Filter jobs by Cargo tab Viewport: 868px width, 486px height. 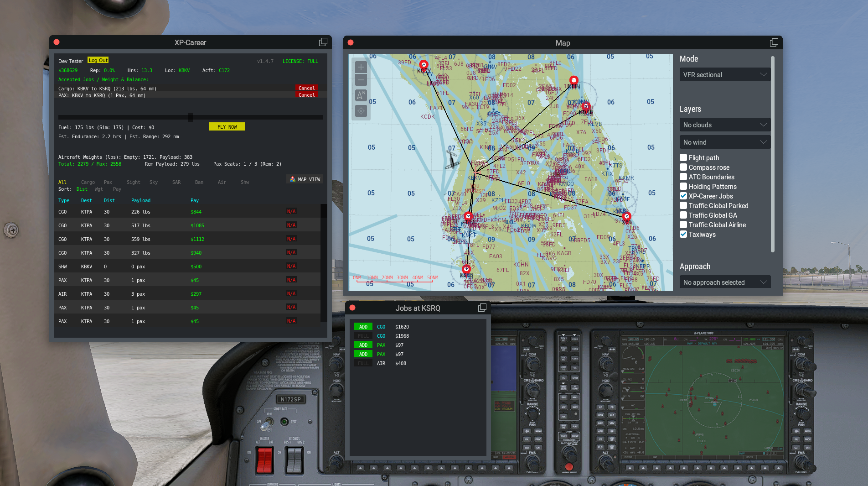tap(88, 182)
